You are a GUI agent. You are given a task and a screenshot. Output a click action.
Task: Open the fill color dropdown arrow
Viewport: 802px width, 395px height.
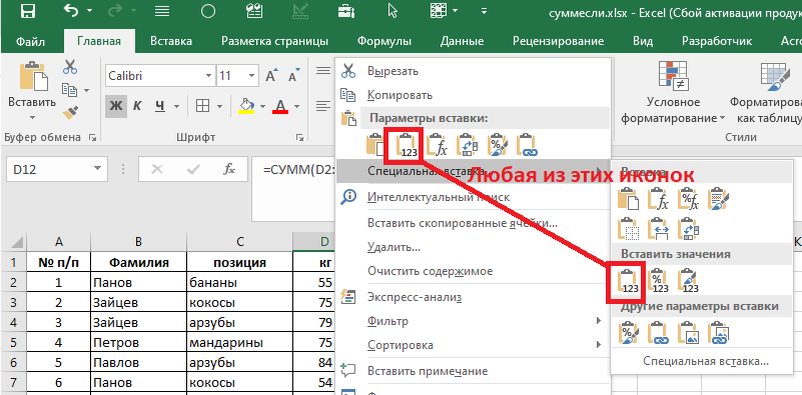click(263, 106)
